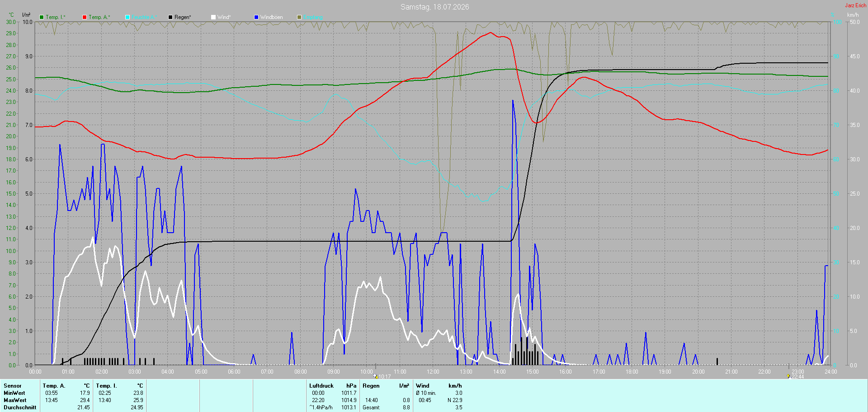The width and height of the screenshot is (868, 412).
Task: Click the Luftdruck average '1013.1'
Action: tap(349, 407)
